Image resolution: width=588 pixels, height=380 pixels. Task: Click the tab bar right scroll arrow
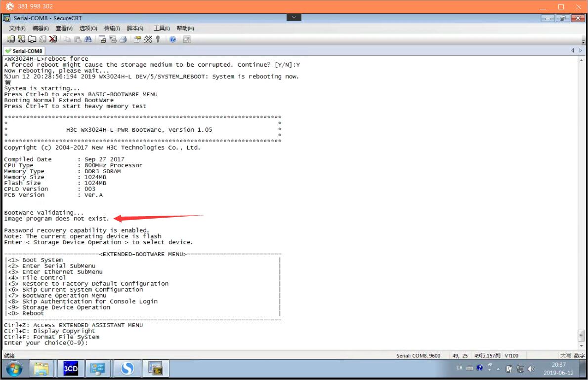point(581,50)
